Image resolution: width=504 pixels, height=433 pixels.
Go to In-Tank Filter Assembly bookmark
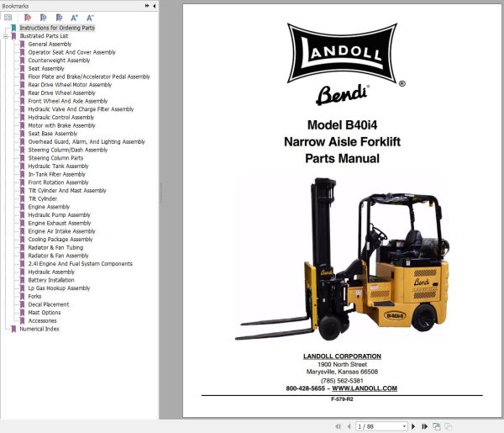click(57, 174)
